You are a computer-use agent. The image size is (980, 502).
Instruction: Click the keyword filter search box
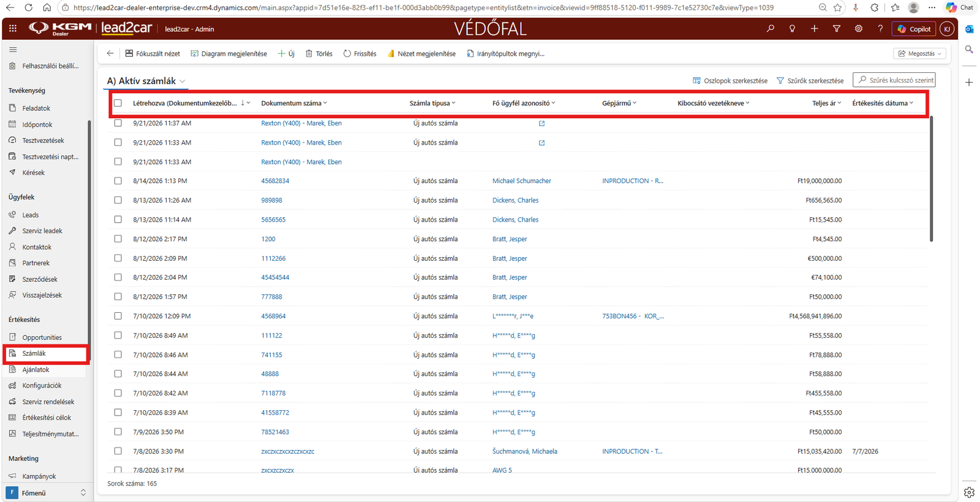(x=894, y=80)
